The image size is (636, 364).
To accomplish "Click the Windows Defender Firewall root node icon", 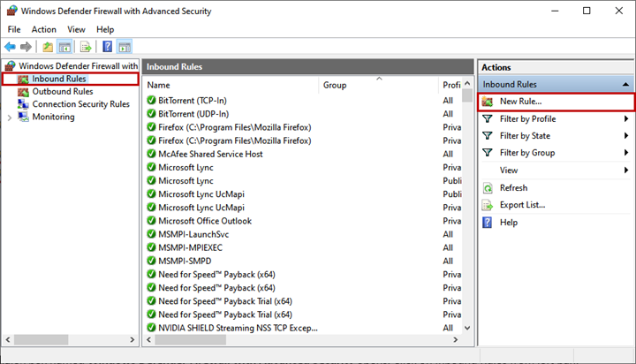I will 10,65.
